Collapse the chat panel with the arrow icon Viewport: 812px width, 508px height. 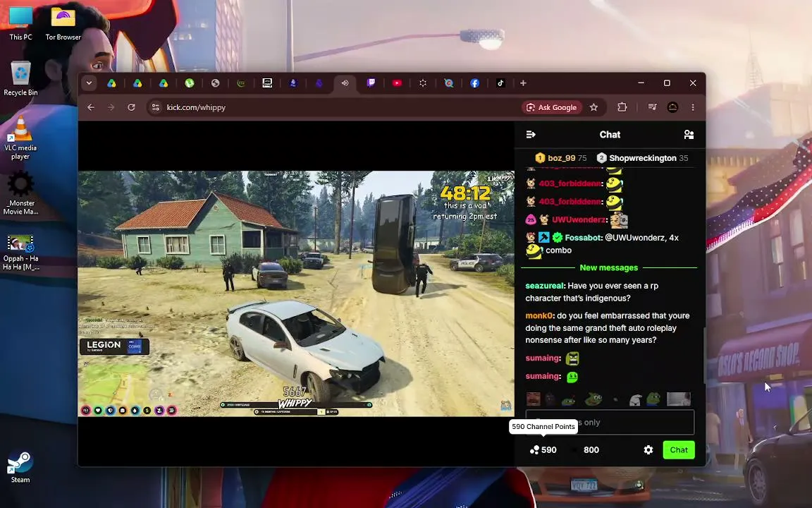point(531,135)
